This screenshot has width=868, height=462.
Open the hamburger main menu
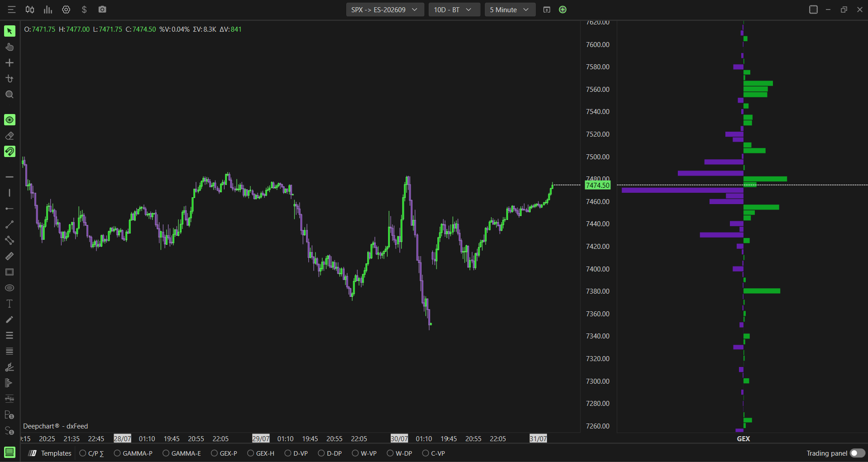coord(11,10)
